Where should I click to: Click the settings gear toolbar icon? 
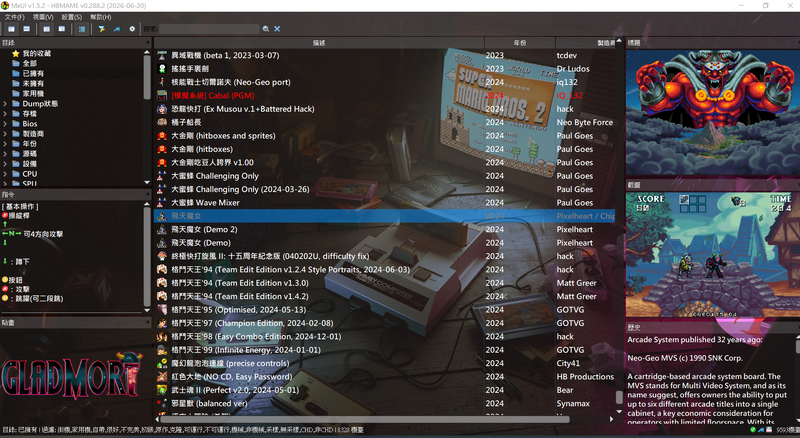pos(132,29)
